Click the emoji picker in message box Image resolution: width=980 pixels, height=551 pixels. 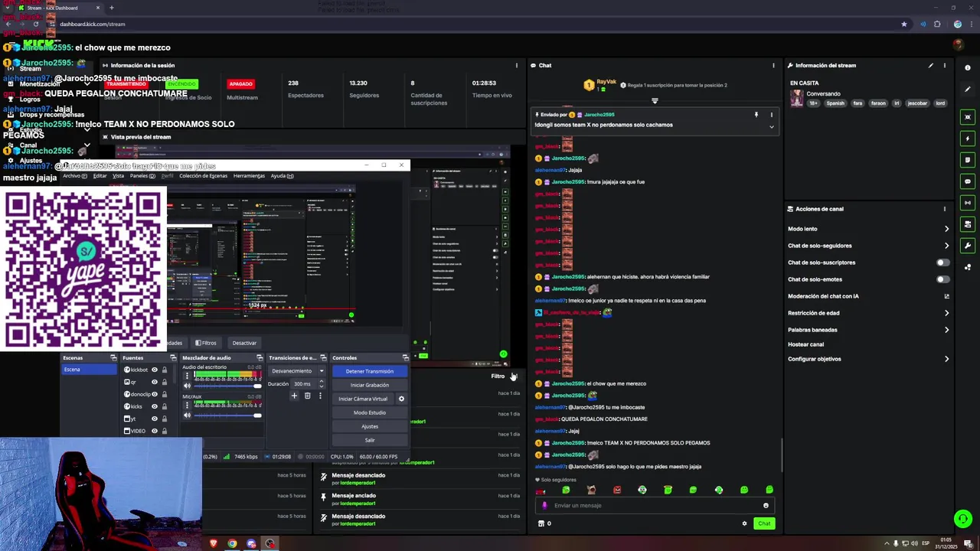tap(766, 505)
